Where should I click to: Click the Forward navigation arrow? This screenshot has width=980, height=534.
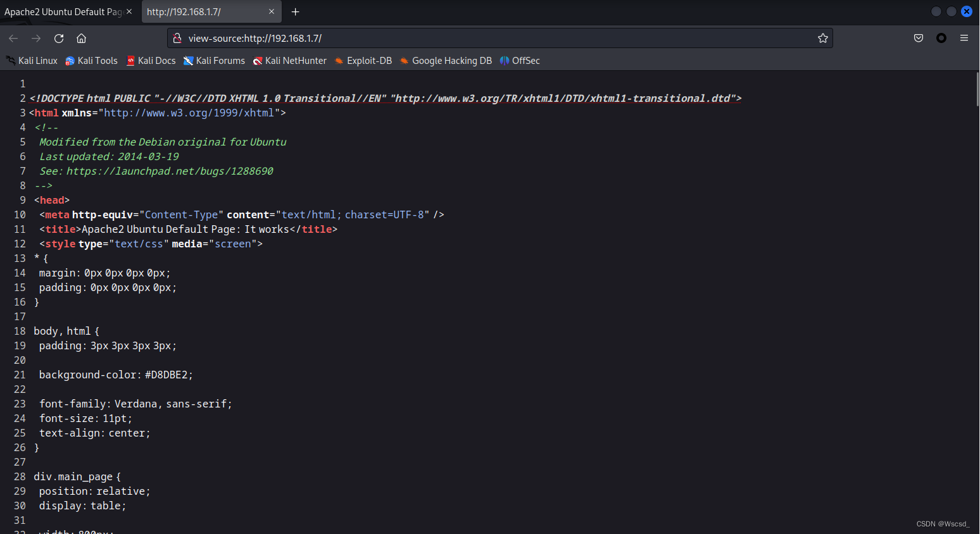point(36,39)
